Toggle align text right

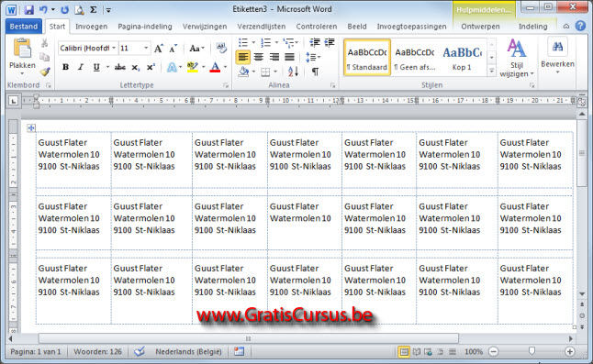(x=274, y=57)
